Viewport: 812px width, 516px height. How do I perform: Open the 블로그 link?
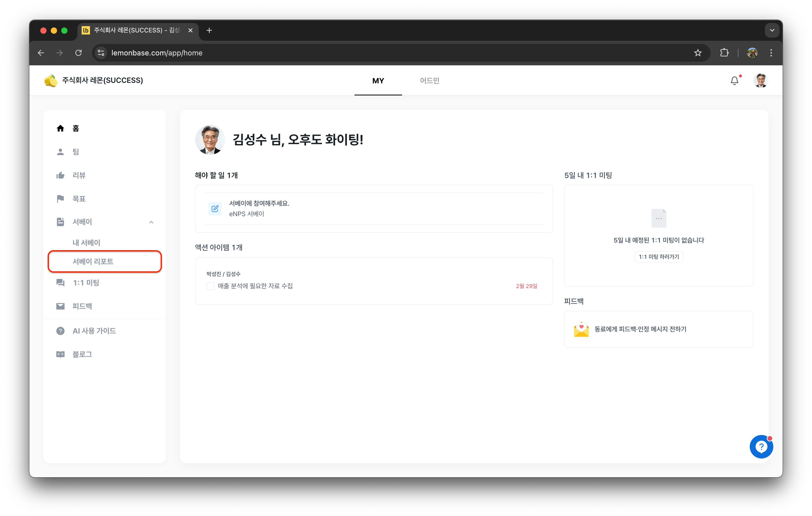tap(82, 354)
